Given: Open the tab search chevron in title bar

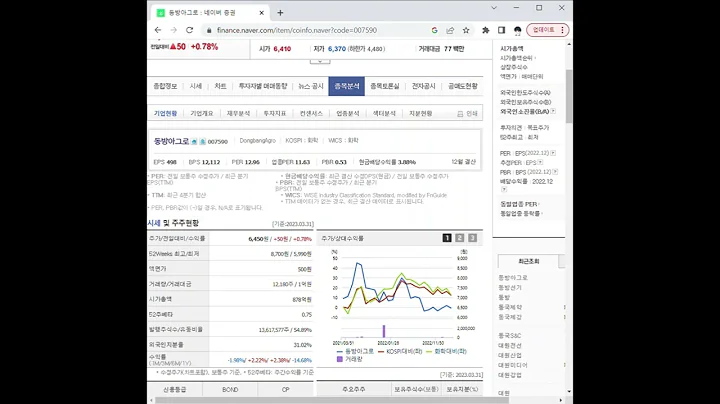Looking at the screenshot, I should coord(494,8).
